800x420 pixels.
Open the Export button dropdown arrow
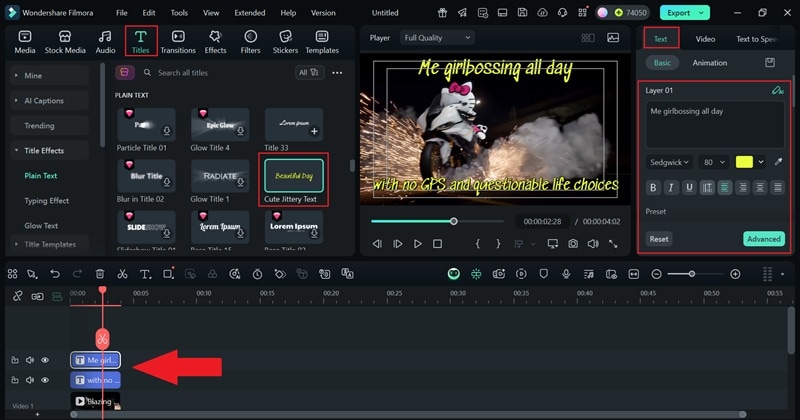click(x=702, y=13)
